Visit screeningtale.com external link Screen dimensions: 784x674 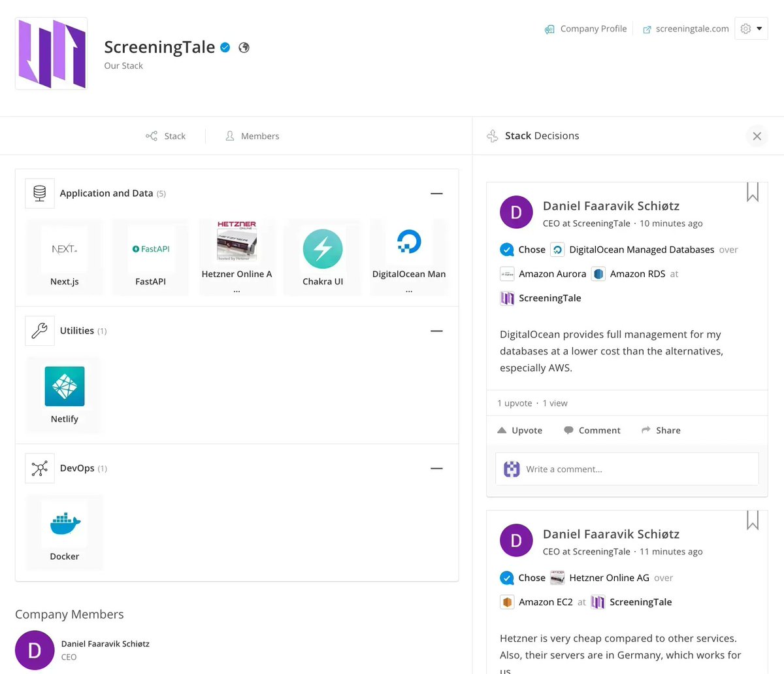(x=686, y=29)
